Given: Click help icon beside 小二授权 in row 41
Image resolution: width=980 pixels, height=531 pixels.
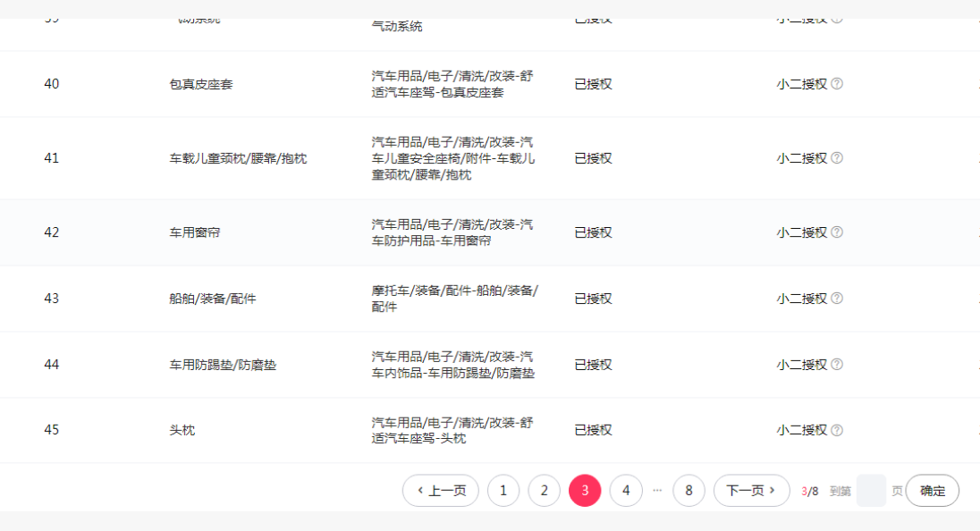Looking at the screenshot, I should [x=837, y=158].
